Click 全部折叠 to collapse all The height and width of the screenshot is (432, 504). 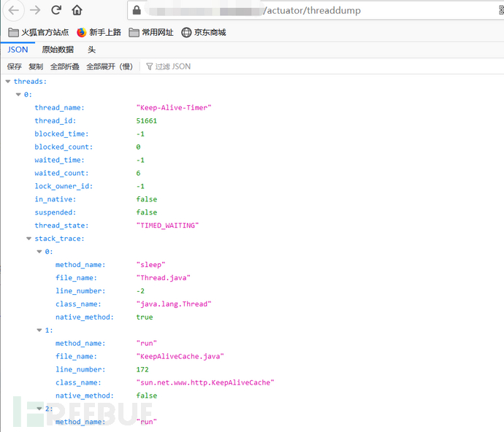click(64, 66)
